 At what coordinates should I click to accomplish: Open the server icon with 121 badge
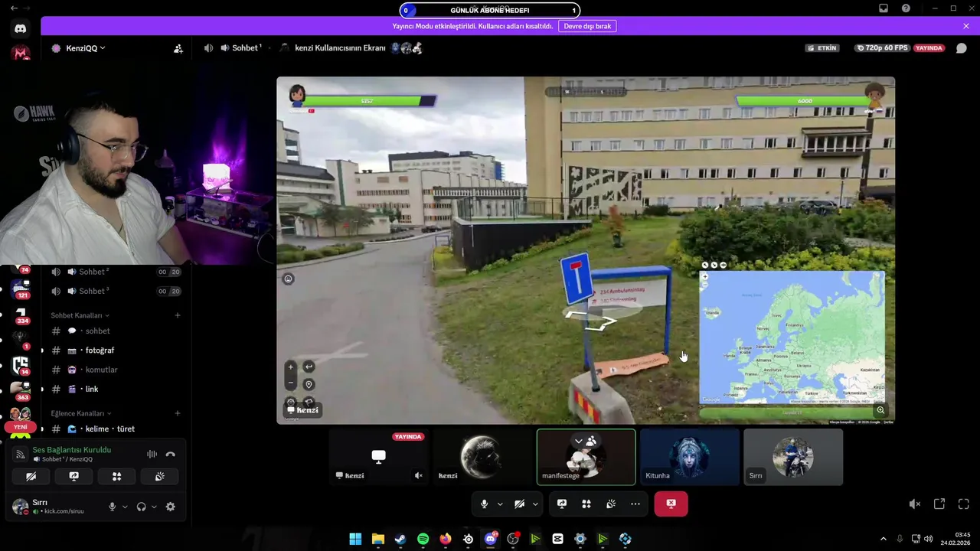pyautogui.click(x=20, y=289)
